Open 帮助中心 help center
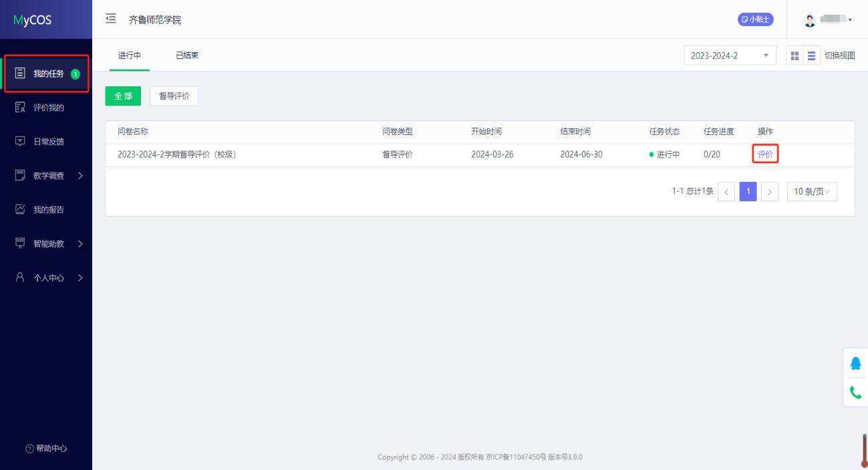 coord(46,449)
